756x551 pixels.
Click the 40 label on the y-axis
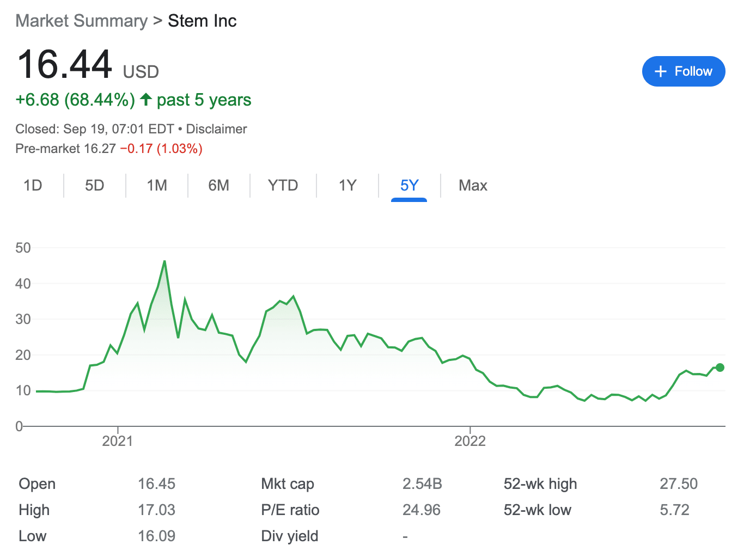pyautogui.click(x=23, y=284)
